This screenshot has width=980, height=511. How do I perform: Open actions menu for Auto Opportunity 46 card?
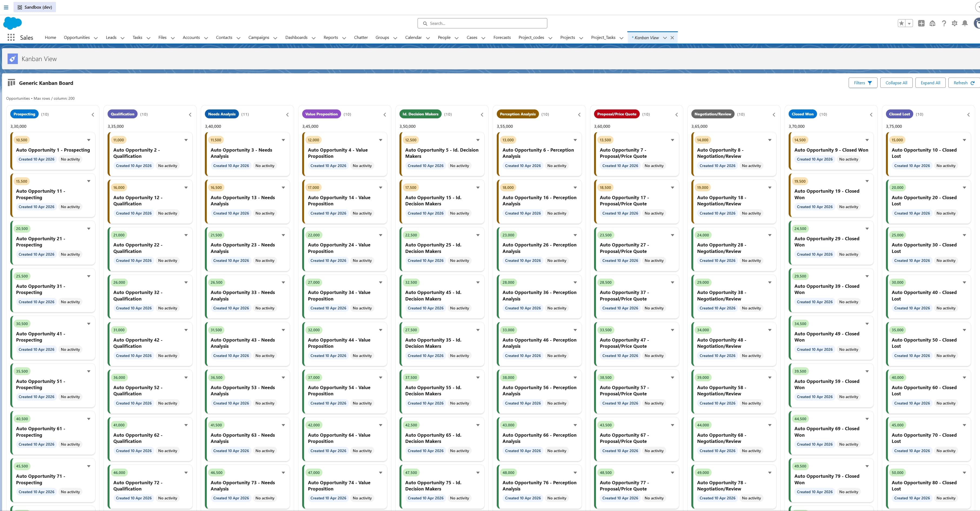(x=575, y=330)
